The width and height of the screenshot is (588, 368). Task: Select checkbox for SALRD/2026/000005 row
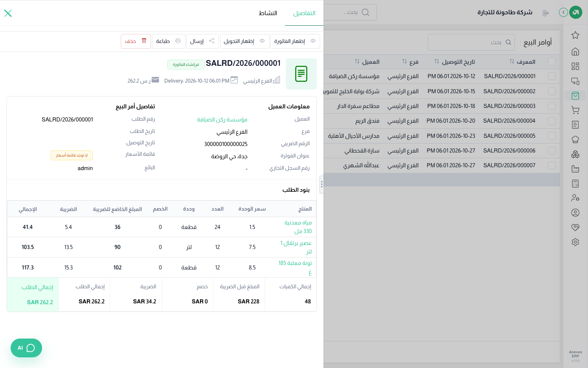pyautogui.click(x=552, y=136)
